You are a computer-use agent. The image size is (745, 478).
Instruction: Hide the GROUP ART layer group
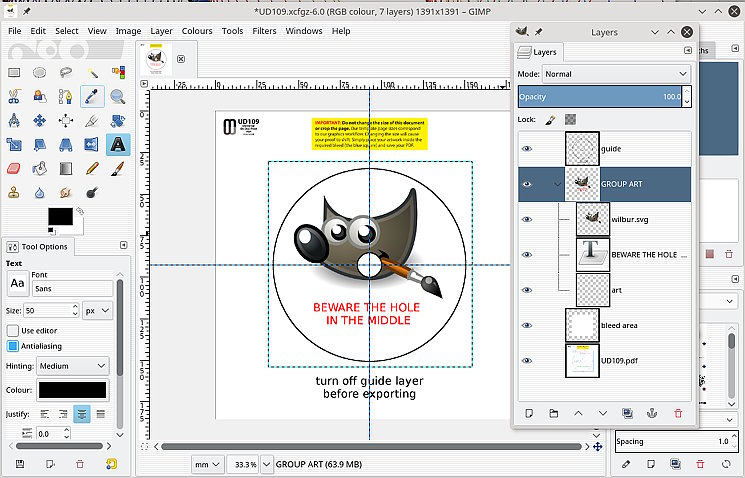click(526, 184)
